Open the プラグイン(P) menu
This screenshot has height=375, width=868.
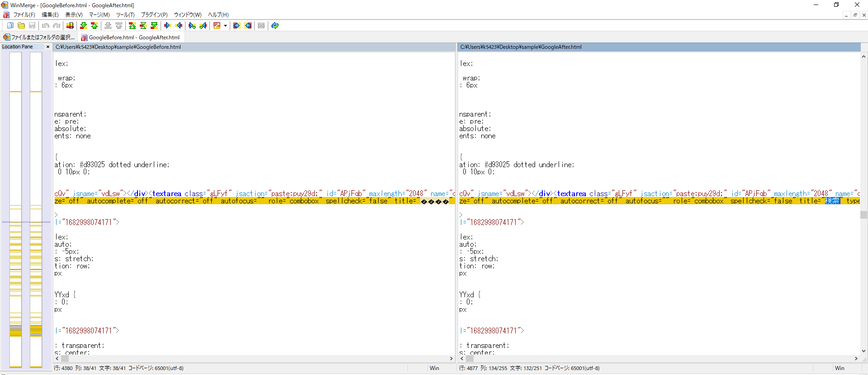click(154, 15)
